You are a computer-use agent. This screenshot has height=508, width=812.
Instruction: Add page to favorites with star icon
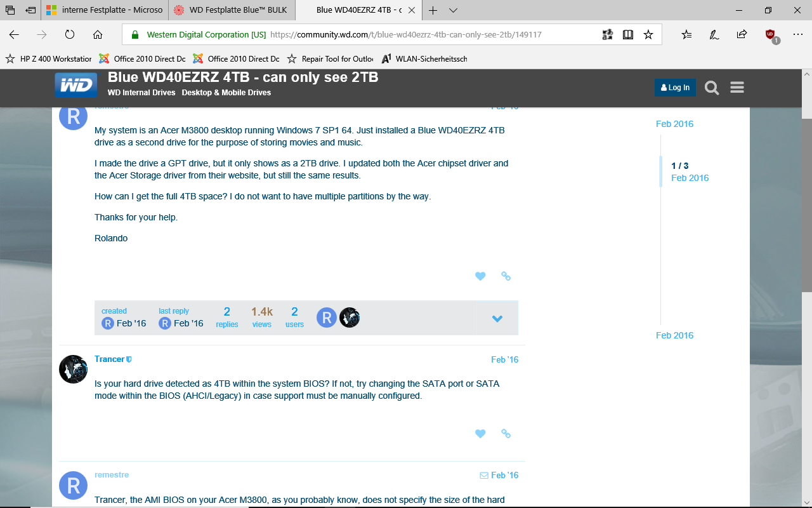[x=648, y=35]
